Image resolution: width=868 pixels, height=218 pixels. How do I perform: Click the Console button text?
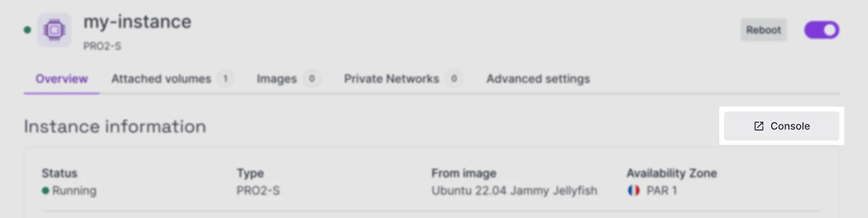(x=790, y=126)
